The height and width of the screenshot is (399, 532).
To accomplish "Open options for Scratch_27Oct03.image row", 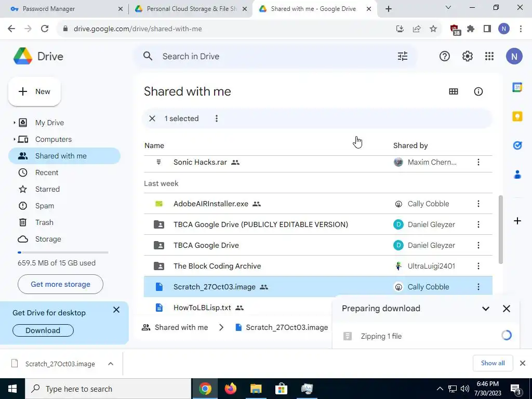I will 478,287.
